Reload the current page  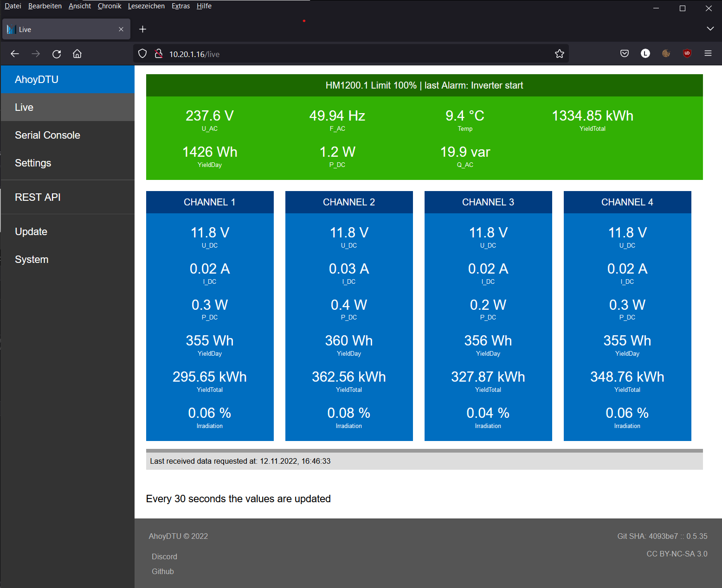57,54
